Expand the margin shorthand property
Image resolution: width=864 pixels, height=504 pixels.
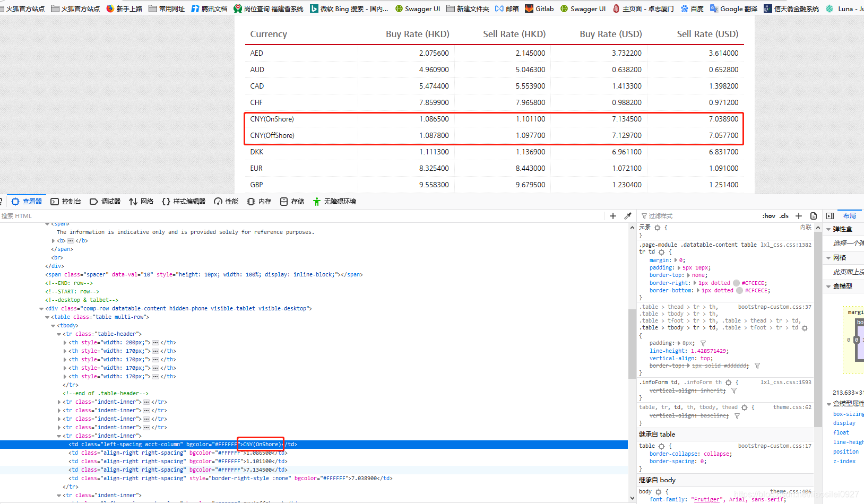676,260
